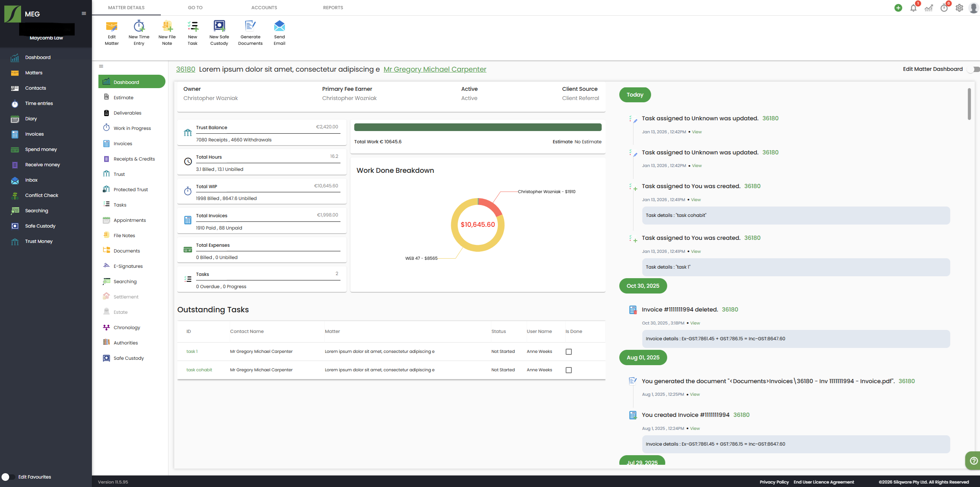
Task: Open Mr Gregory Michael Carpenter contact link
Action: (x=435, y=69)
